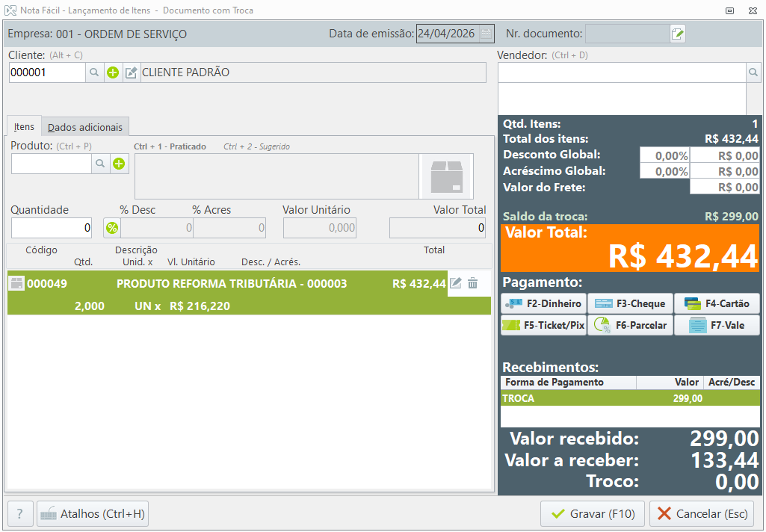The width and height of the screenshot is (766, 532).
Task: Click the Valor Total item field
Action: [437, 228]
